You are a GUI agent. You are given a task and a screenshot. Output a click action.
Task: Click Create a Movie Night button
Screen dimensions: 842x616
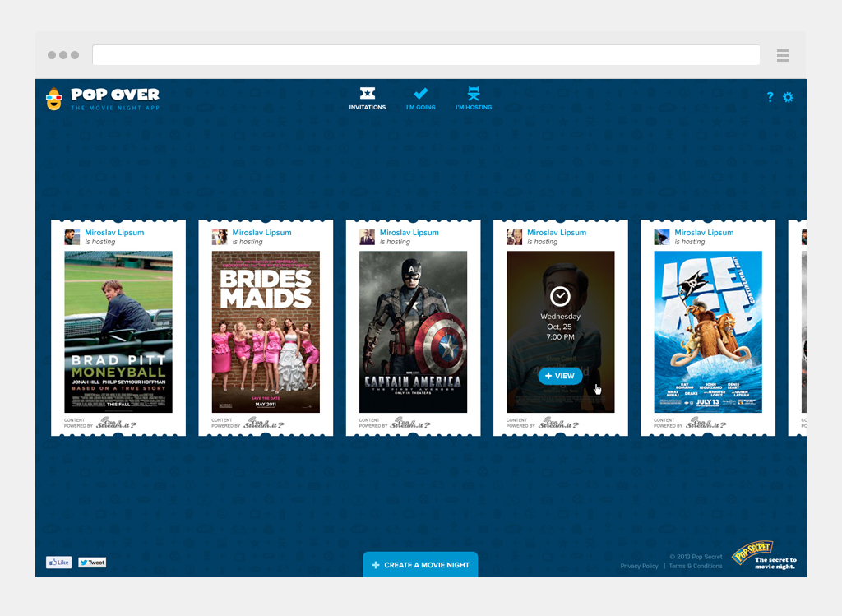pyautogui.click(x=420, y=565)
